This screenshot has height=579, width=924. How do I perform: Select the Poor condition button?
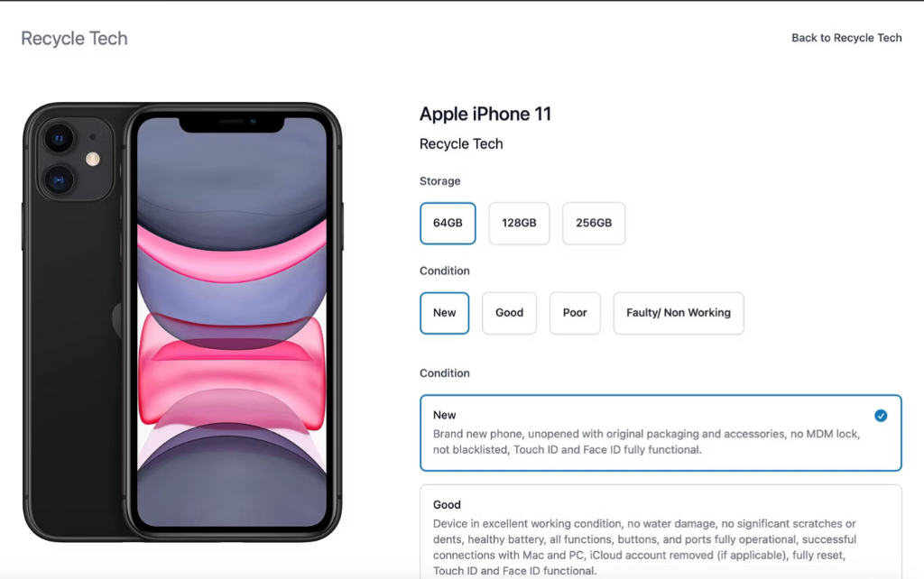(x=575, y=313)
